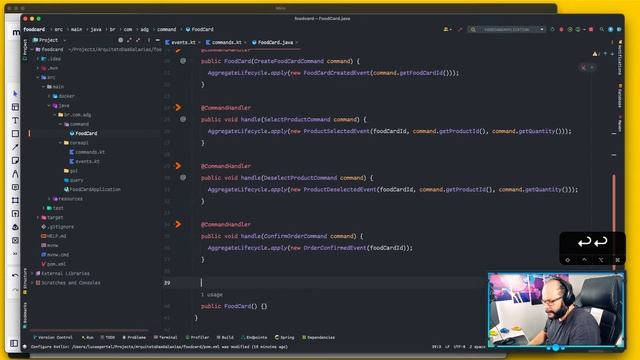640x360 pixels.
Task: Expand the docker folder in Project tree
Action: [49, 96]
